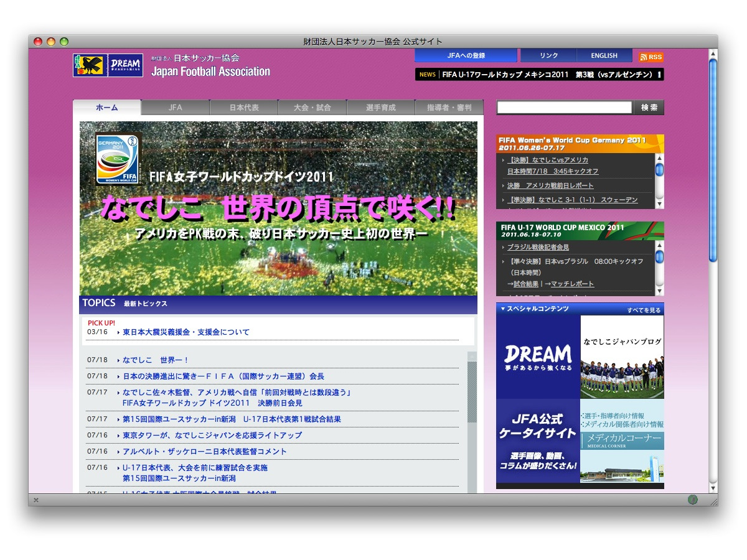Open the RSS feed icon

(x=651, y=57)
